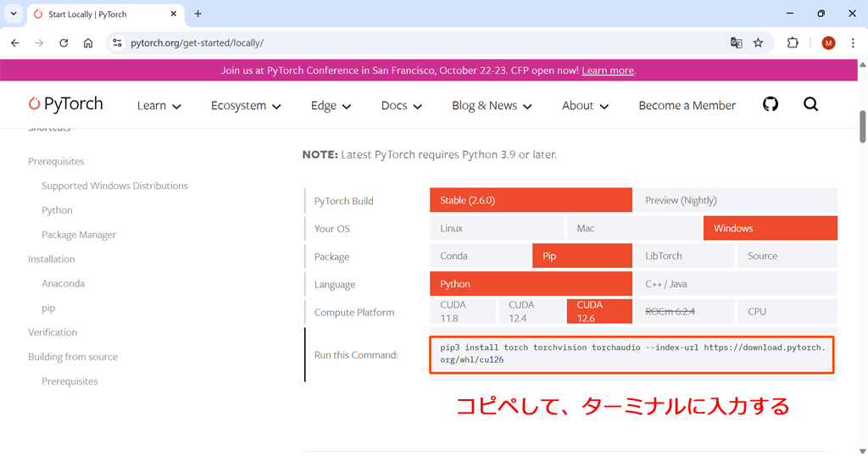Select Preview (Nightly) build

point(737,200)
